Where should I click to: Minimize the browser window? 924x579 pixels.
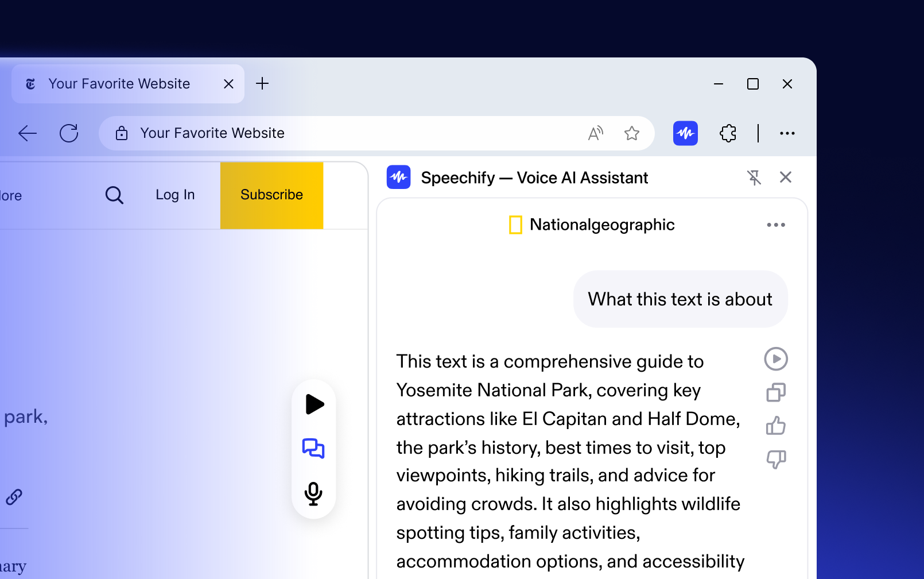(719, 84)
